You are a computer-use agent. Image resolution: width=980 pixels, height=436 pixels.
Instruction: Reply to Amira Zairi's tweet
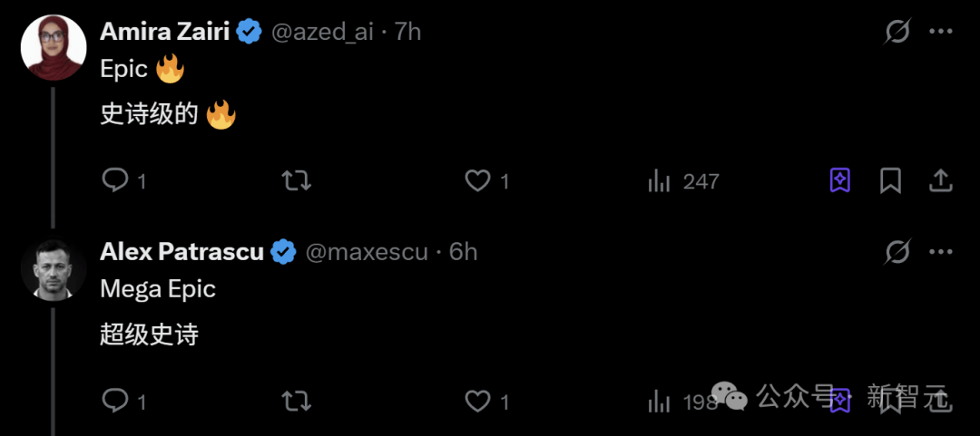click(115, 180)
